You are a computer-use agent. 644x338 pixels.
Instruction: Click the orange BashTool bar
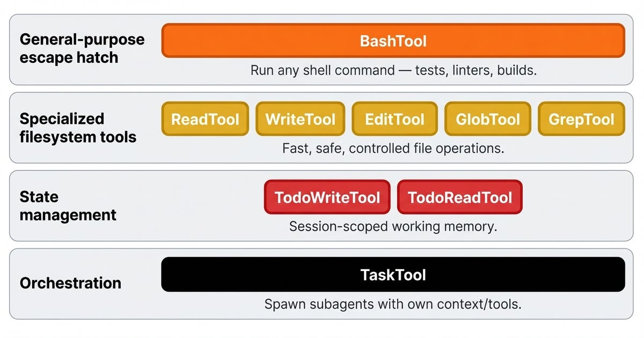393,41
